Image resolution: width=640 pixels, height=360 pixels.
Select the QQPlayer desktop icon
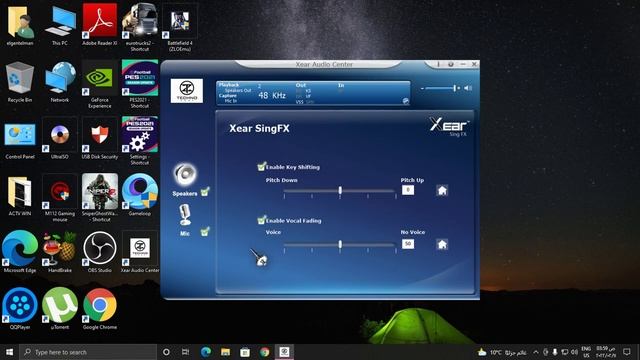coord(20,309)
